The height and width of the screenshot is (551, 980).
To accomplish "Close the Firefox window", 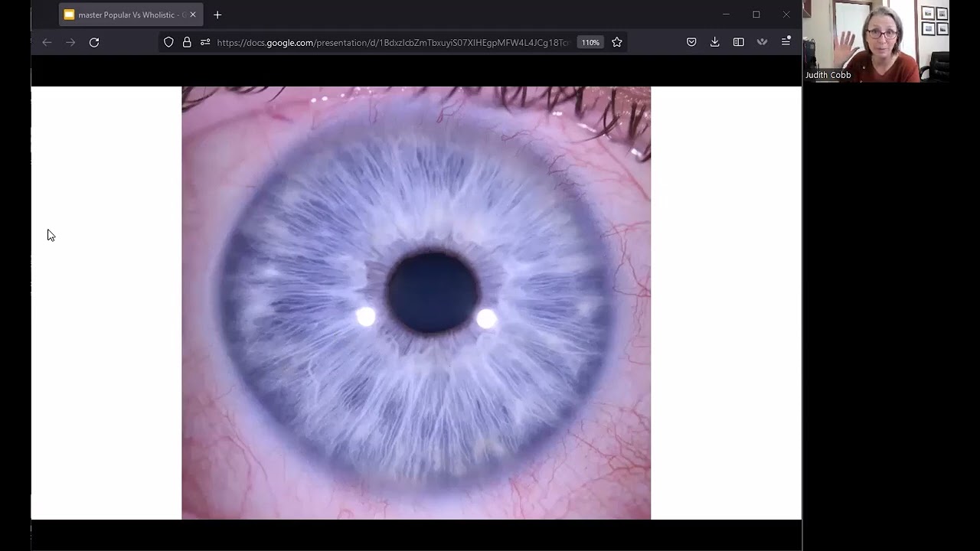I will pyautogui.click(x=786, y=15).
